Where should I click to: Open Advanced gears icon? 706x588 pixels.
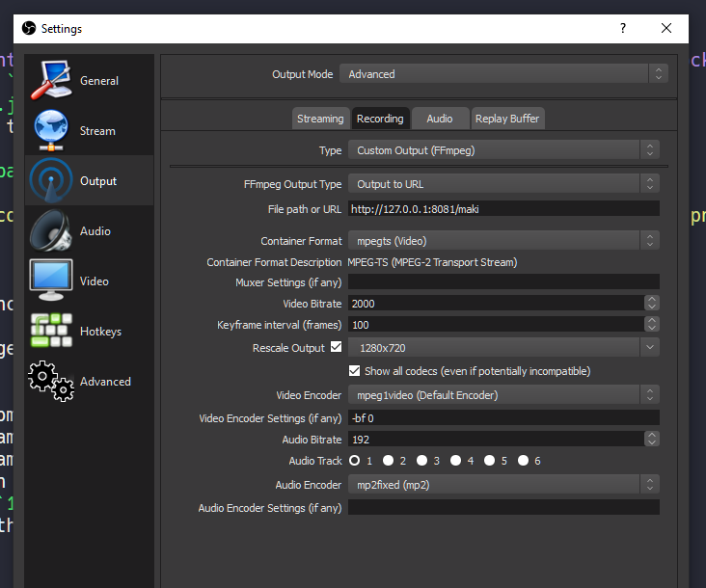tap(51, 381)
